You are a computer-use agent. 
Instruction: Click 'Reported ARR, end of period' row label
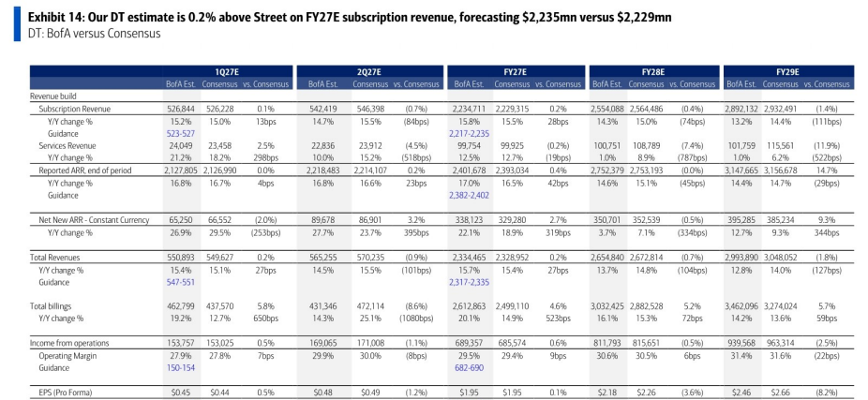pyautogui.click(x=85, y=170)
